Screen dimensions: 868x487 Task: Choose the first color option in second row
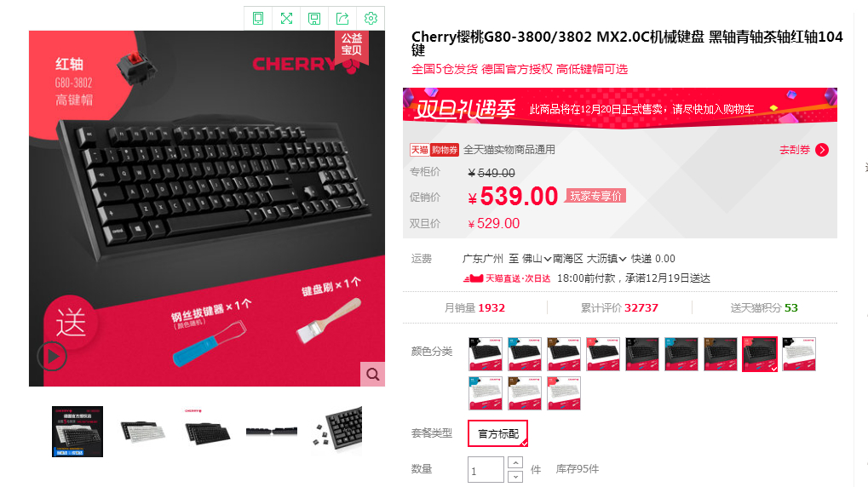pyautogui.click(x=486, y=393)
